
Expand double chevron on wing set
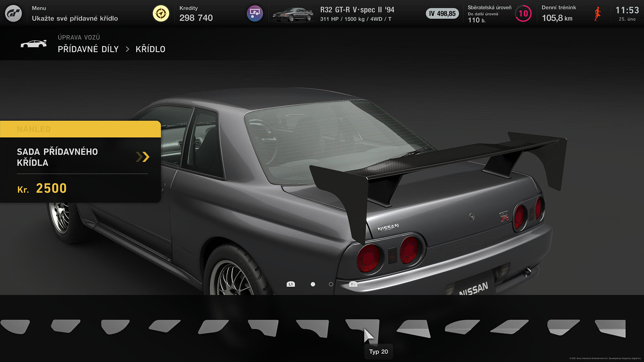[x=143, y=157]
